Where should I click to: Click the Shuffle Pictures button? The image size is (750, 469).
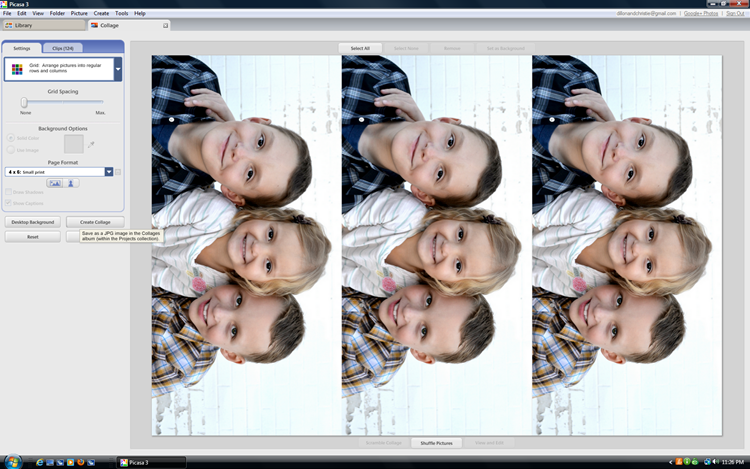tap(436, 443)
